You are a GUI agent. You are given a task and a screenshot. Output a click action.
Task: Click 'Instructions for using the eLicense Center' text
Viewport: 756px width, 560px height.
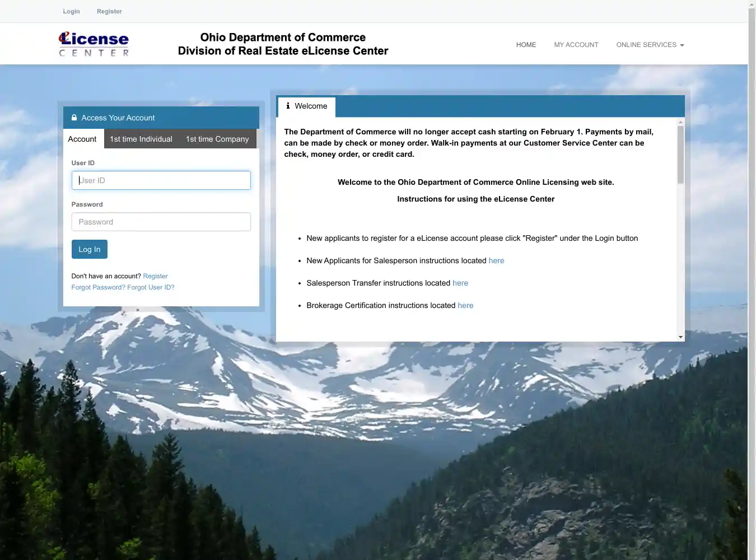pos(475,199)
